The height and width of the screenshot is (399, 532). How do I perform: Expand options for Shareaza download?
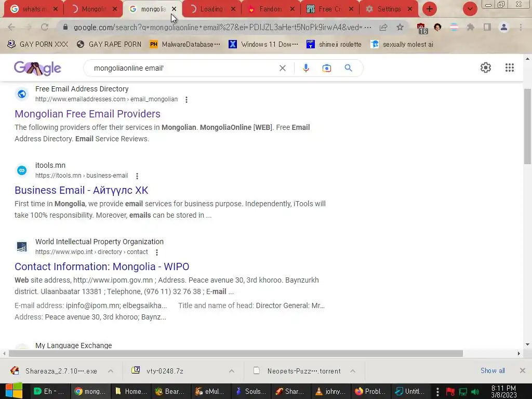[111, 371]
